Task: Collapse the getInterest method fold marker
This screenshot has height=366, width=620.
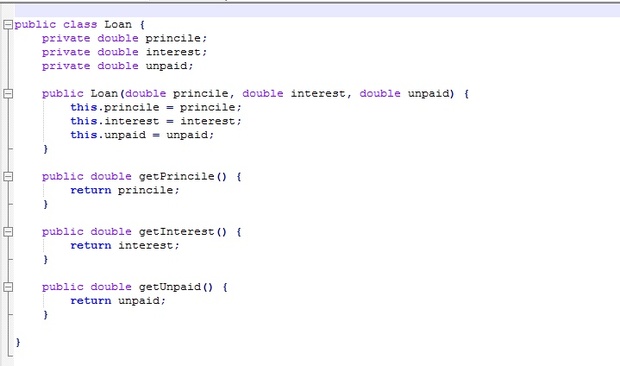Action: (8, 232)
